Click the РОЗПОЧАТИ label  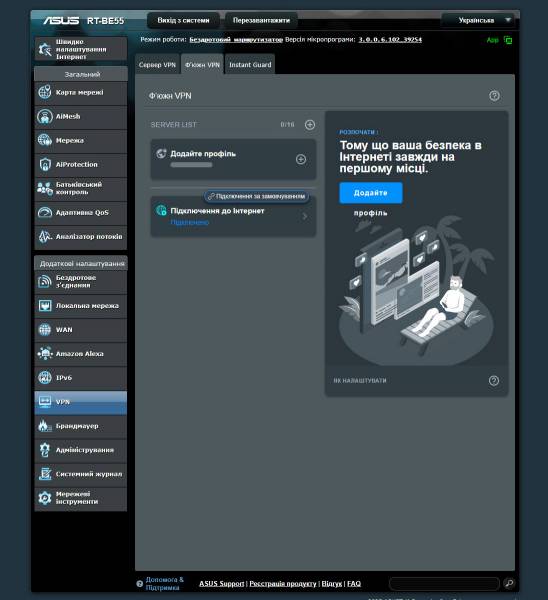(359, 132)
